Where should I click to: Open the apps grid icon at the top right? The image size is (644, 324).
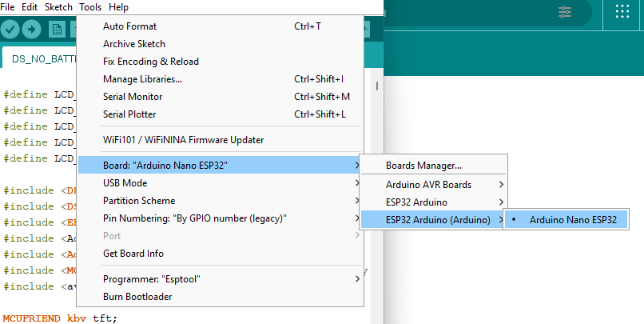click(x=622, y=11)
